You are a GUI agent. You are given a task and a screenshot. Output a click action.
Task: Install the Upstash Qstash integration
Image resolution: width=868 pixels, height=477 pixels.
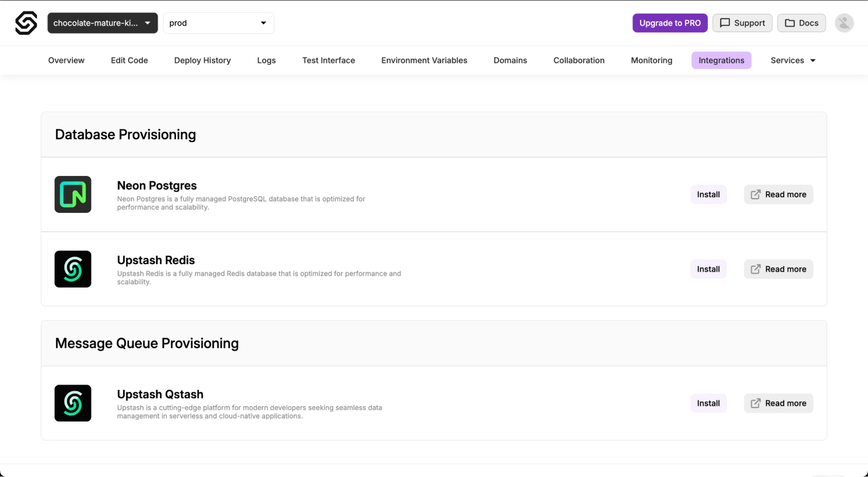pos(708,403)
